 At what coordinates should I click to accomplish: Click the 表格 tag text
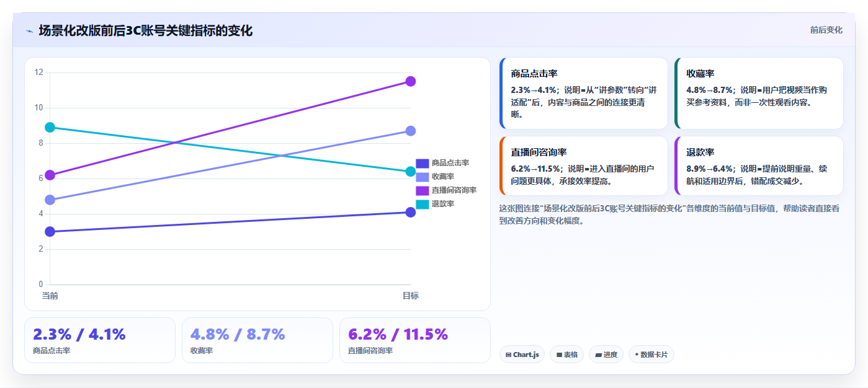pos(571,355)
